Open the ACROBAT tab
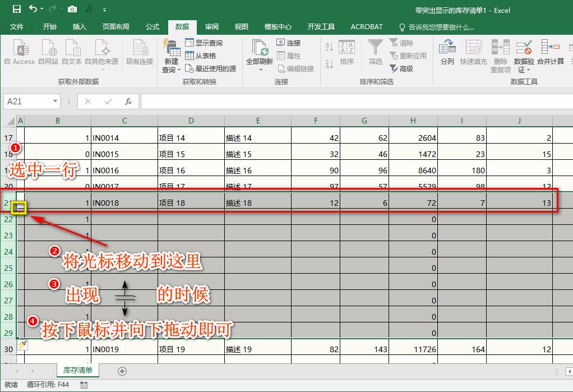This screenshot has height=392, width=573. pos(367,27)
